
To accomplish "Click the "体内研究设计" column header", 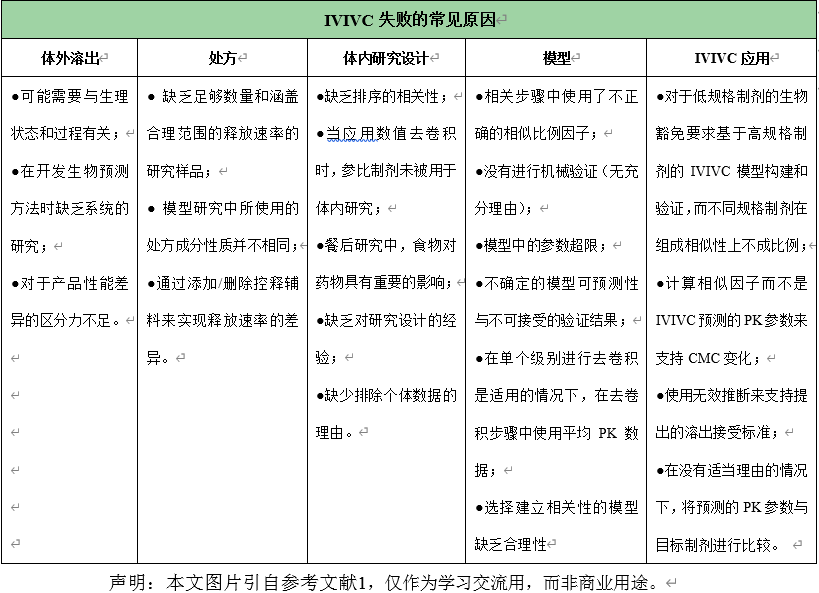I will pyautogui.click(x=385, y=58).
